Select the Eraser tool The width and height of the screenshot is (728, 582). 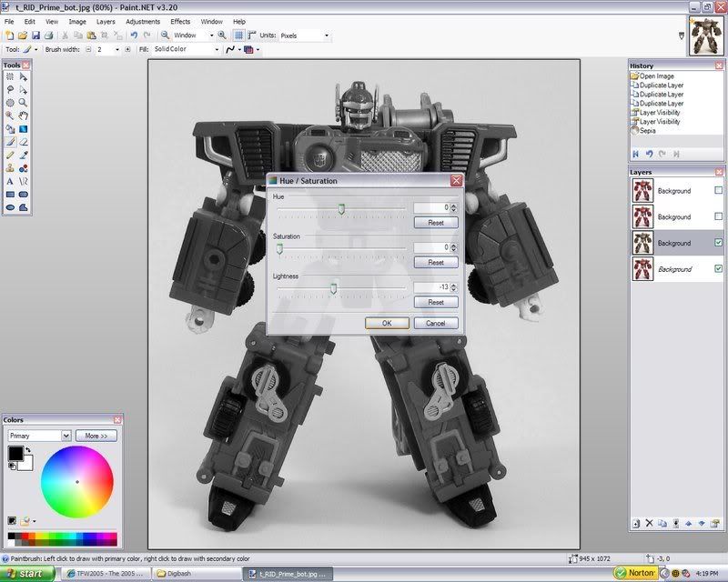point(24,142)
